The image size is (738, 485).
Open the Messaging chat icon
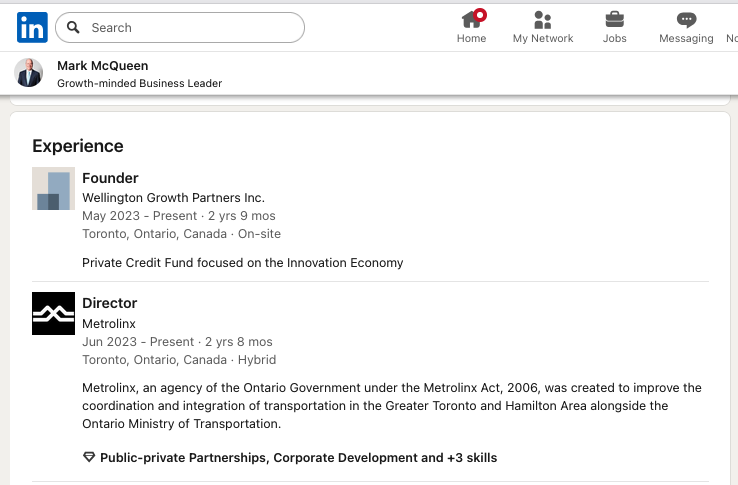(x=686, y=19)
